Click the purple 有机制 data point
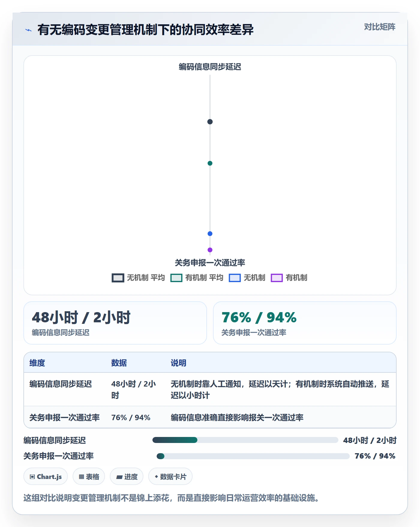The image size is (420, 527). pos(210,250)
